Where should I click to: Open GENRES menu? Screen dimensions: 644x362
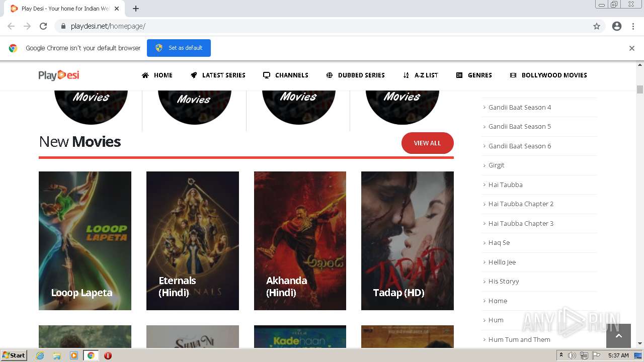tap(474, 75)
